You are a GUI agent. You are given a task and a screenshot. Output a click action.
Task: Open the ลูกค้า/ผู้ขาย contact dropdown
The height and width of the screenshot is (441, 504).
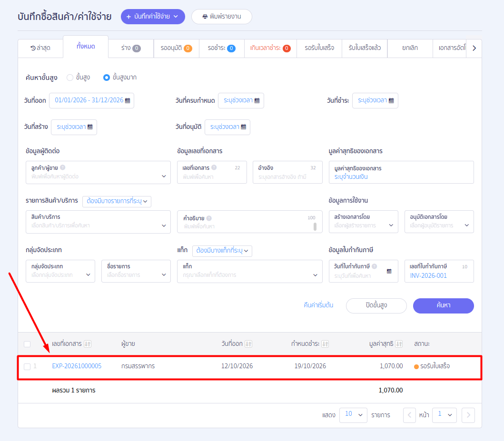(98, 173)
